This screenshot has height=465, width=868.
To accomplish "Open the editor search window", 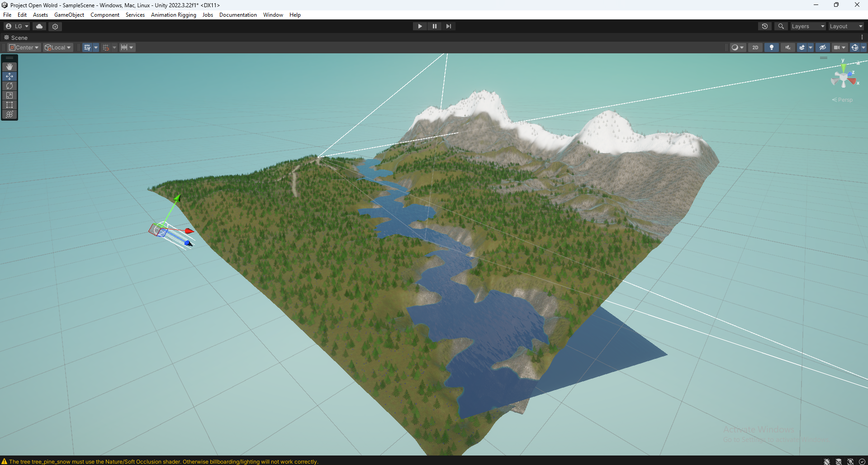I will tap(781, 26).
